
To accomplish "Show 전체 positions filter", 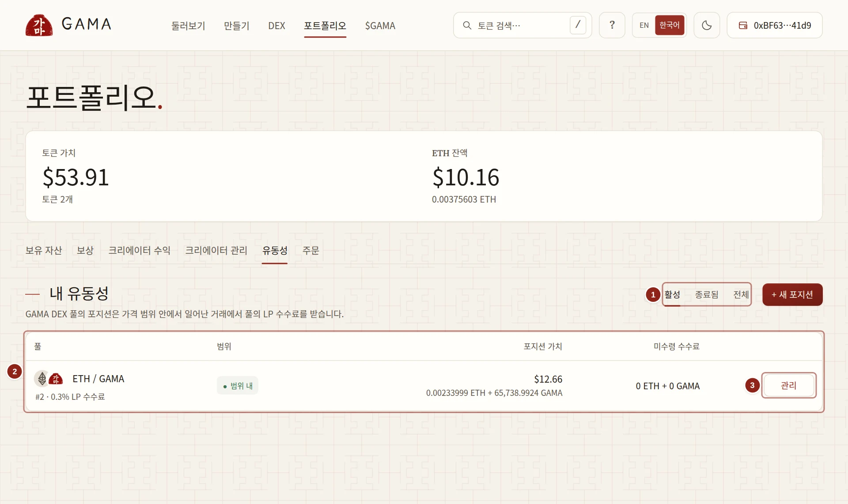I will pos(741,294).
